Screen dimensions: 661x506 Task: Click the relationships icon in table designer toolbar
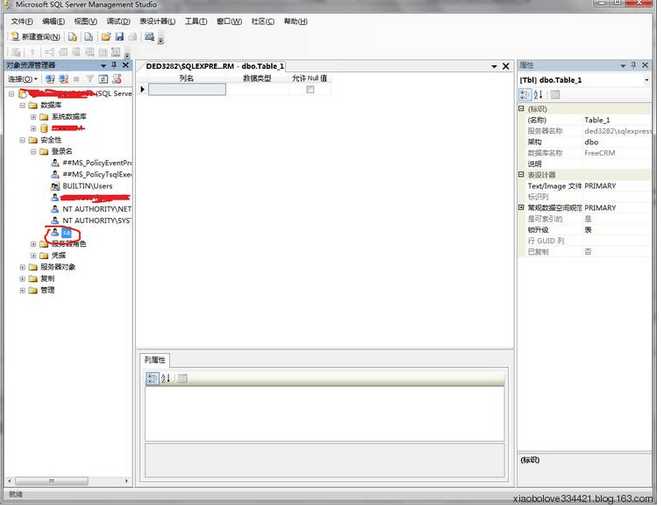[49, 52]
